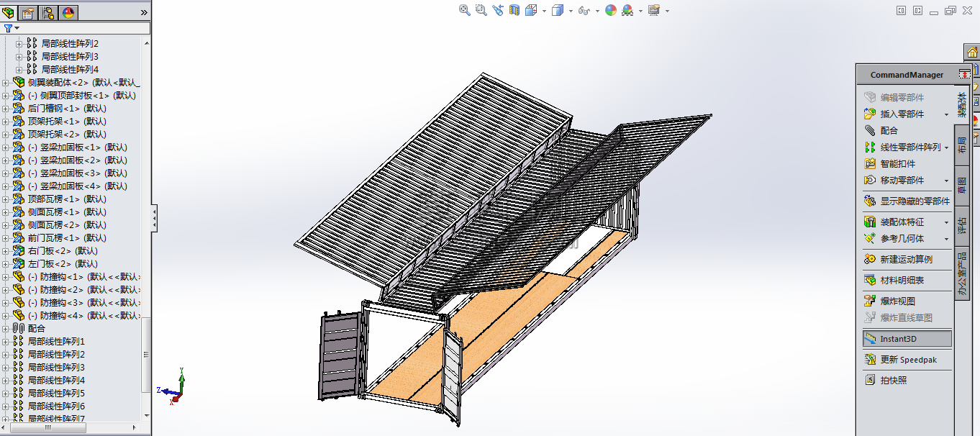Click the 线性零部件阵列 icon
Image resolution: width=980 pixels, height=436 pixels.
(x=869, y=147)
